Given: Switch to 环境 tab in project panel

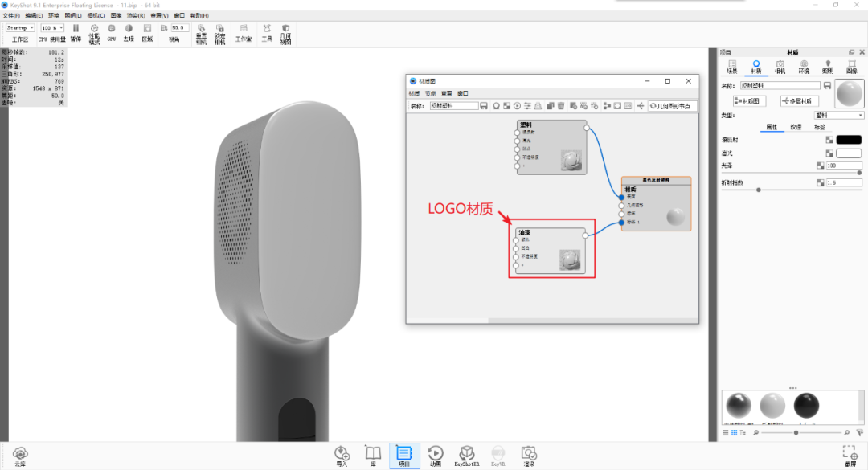Looking at the screenshot, I should (804, 67).
